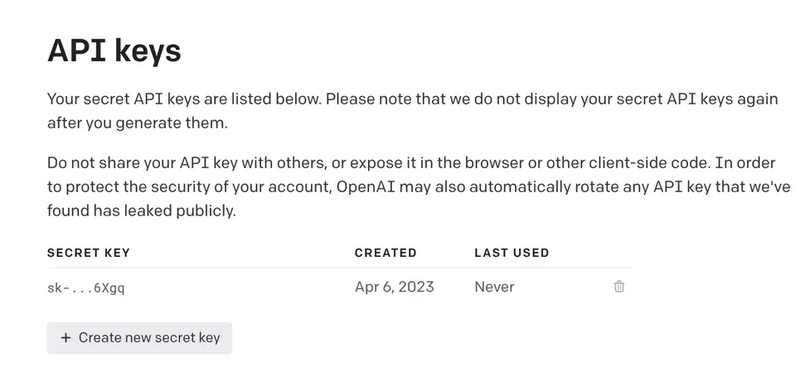Viewport: 800px width, 367px height.
Task: Click the Never last used value
Action: (x=494, y=287)
